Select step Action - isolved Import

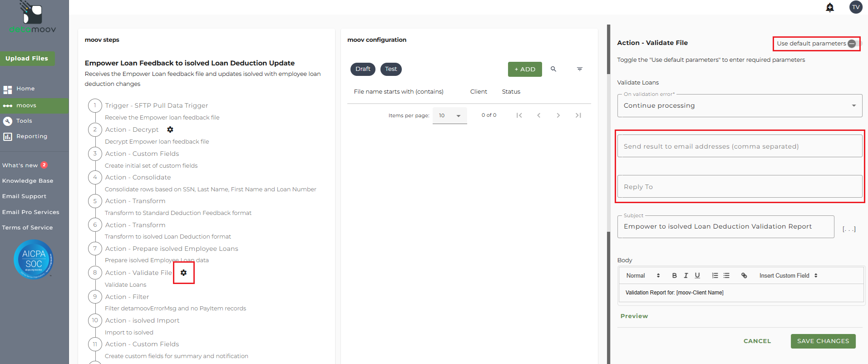pos(142,320)
